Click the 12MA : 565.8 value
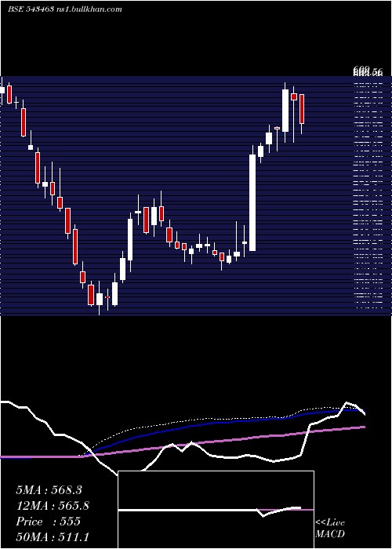392x549 pixels. (53, 506)
